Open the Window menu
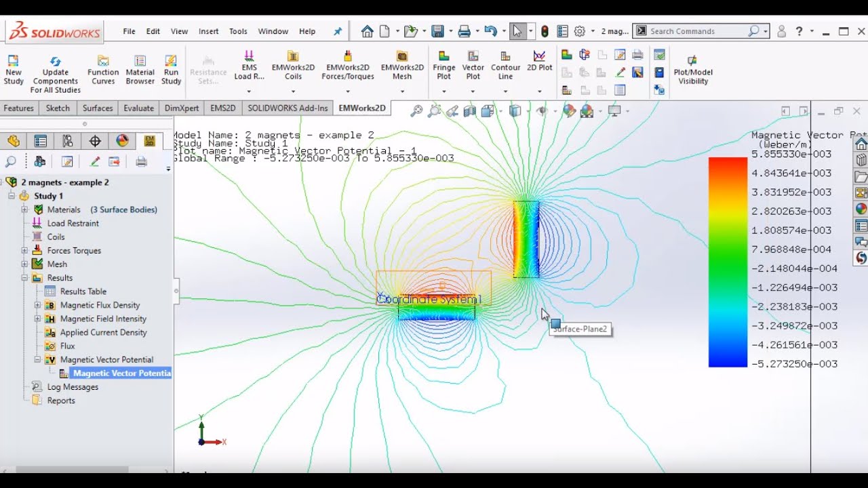868x488 pixels. tap(273, 31)
